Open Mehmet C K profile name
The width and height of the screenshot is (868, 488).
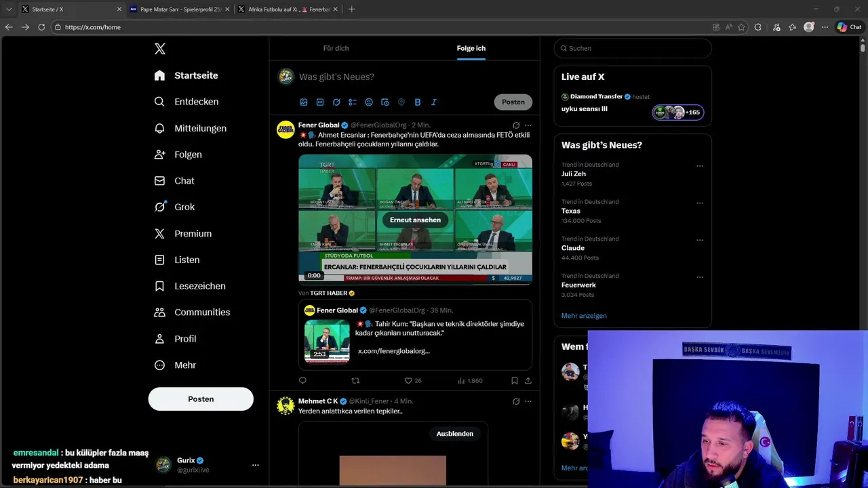(x=318, y=401)
